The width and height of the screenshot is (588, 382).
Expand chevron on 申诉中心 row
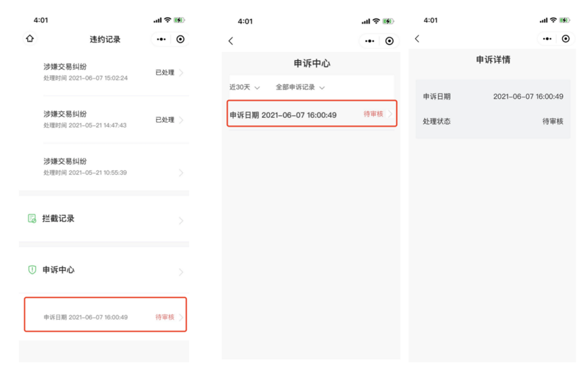181,272
